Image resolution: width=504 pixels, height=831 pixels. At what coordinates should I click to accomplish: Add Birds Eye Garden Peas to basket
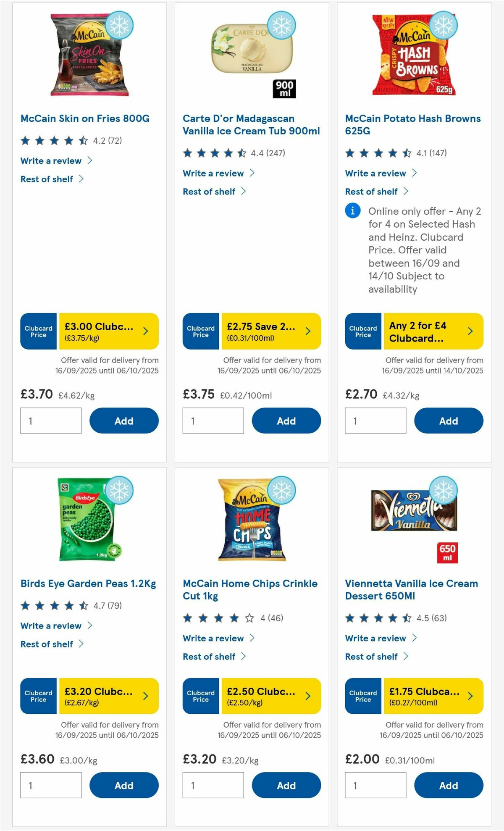(123, 785)
